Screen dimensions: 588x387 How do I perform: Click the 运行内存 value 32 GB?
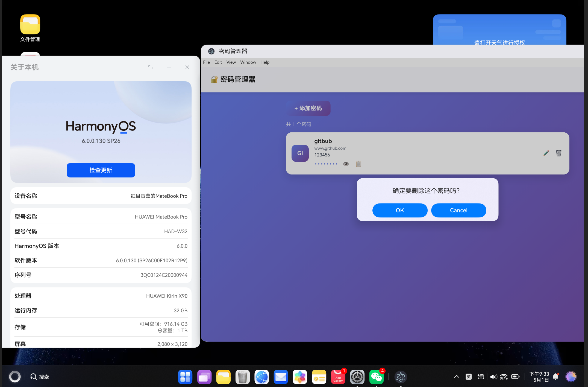[x=181, y=310]
